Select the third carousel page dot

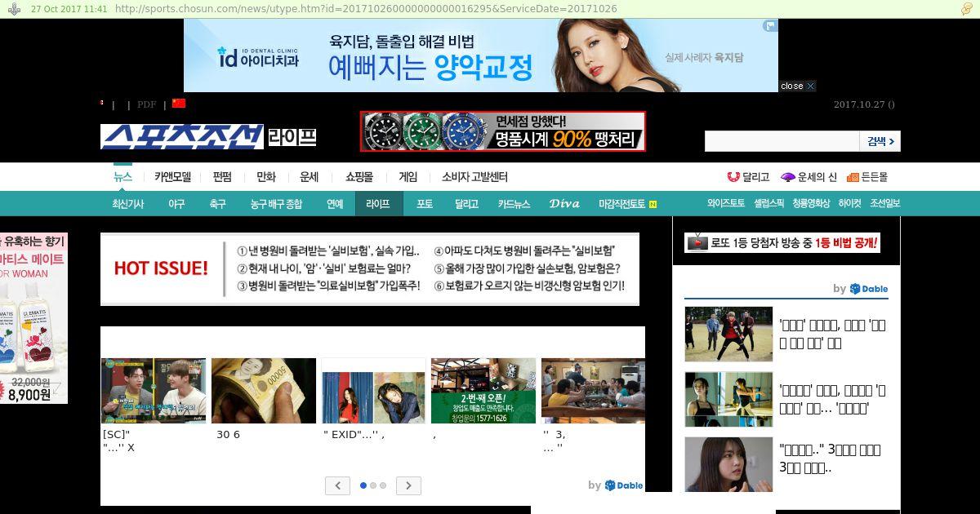point(383,485)
